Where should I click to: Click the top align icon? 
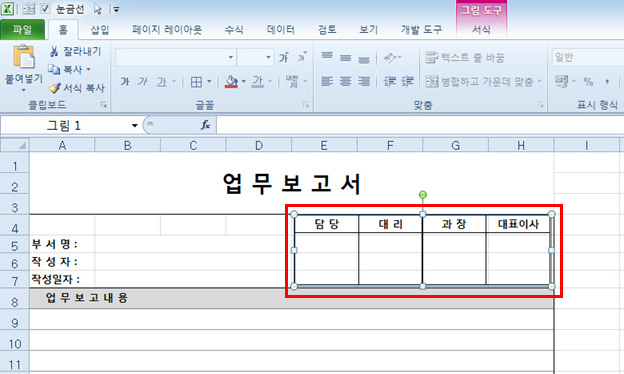pyautogui.click(x=327, y=57)
